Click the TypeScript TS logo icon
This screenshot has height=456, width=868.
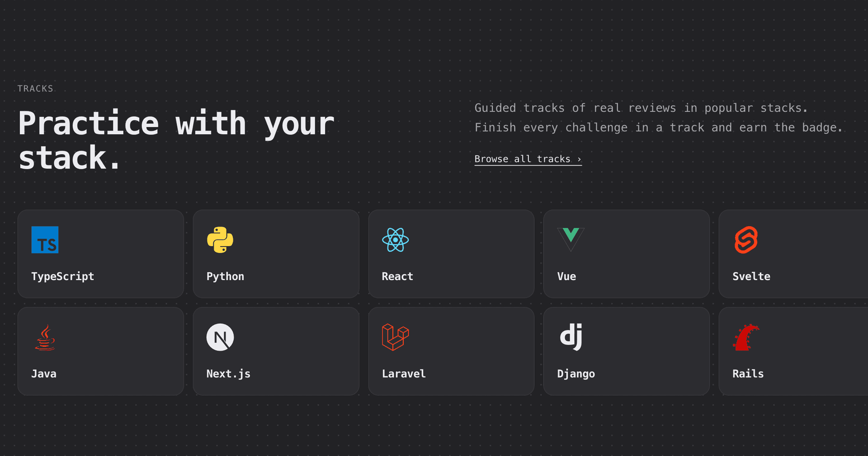click(x=45, y=240)
